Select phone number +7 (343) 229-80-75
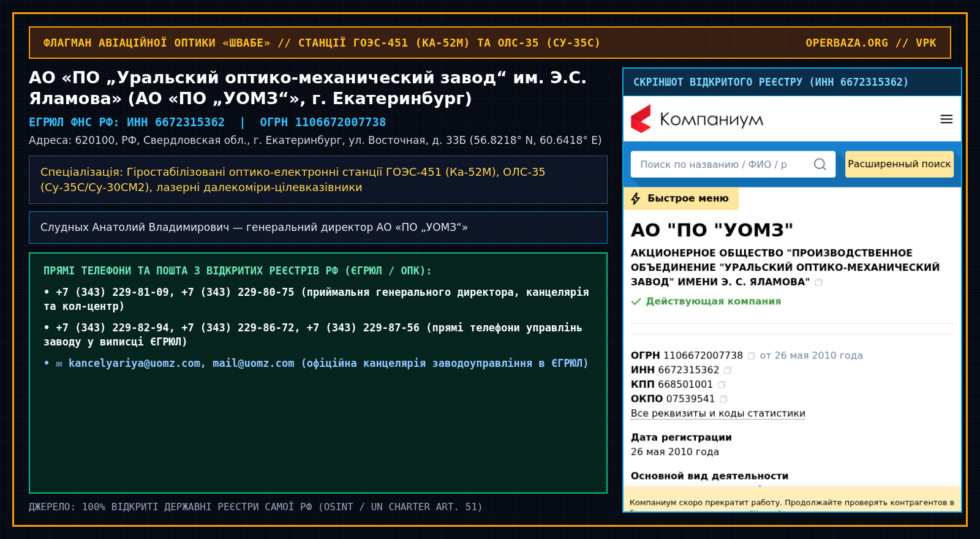 click(x=238, y=292)
